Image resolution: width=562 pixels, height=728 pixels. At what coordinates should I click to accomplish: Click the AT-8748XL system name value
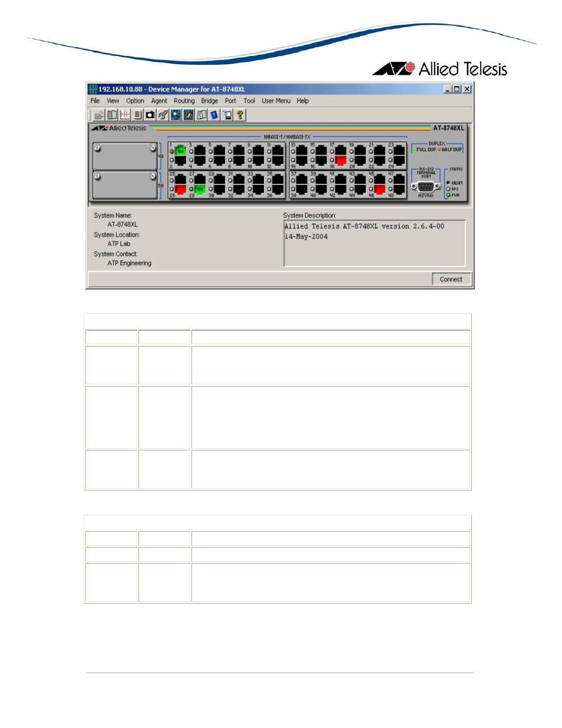tap(123, 225)
